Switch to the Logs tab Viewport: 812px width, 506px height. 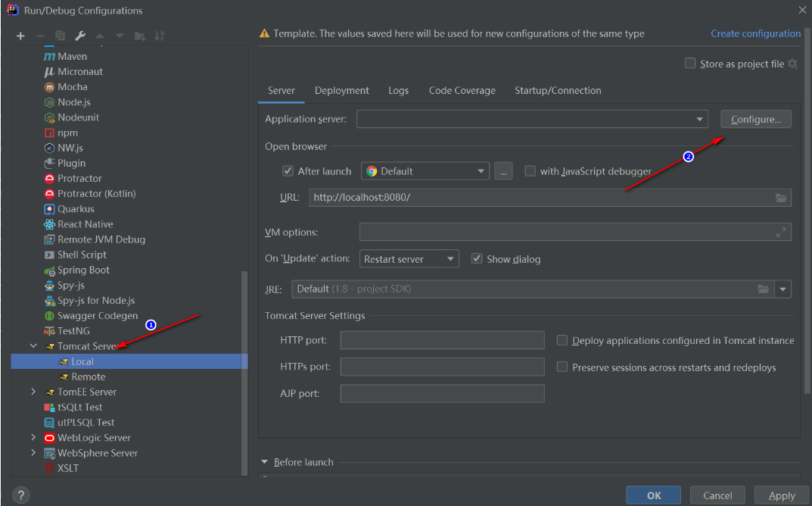coord(398,91)
